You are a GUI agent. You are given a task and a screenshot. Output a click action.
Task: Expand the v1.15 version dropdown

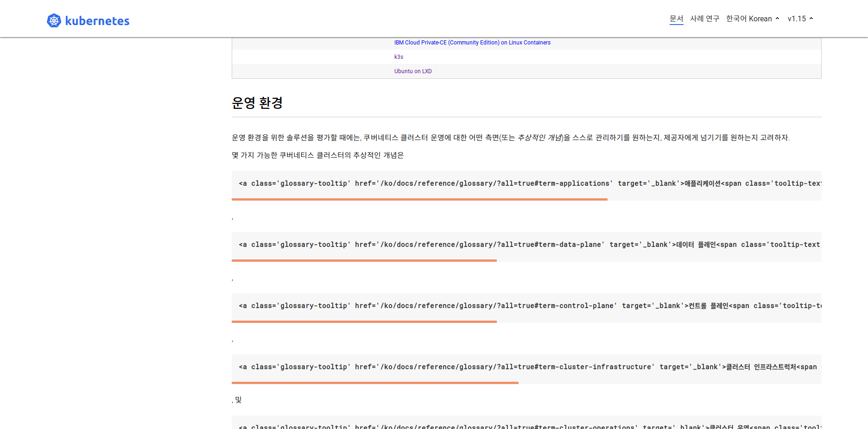click(x=800, y=19)
